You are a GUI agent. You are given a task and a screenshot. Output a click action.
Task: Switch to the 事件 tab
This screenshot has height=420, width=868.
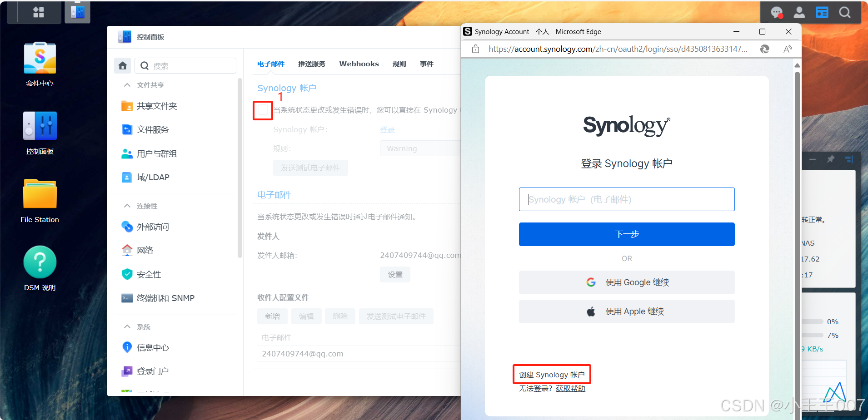427,64
